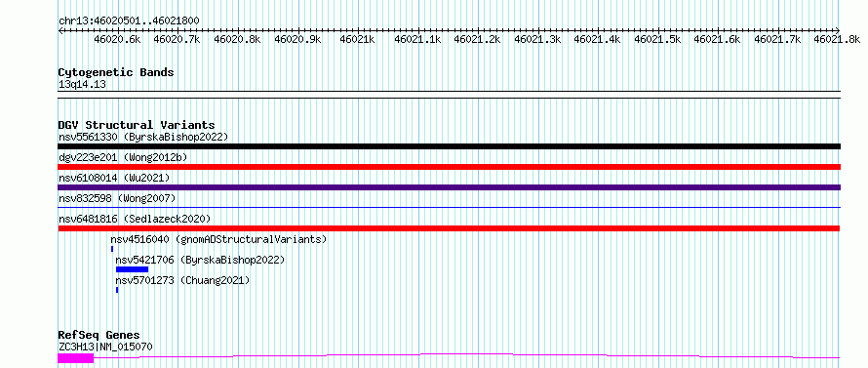Click the 46020.9k ruler tick label
Screen dimensions: 868x368
pos(297,39)
